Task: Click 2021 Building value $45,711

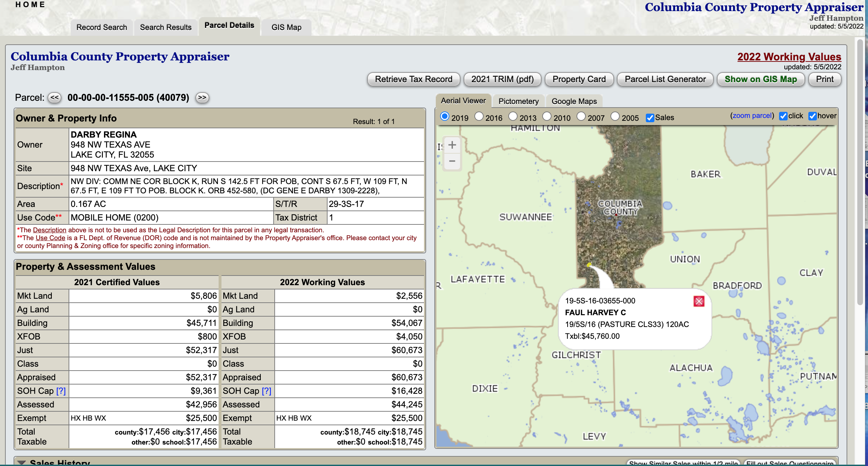Action: pos(201,323)
